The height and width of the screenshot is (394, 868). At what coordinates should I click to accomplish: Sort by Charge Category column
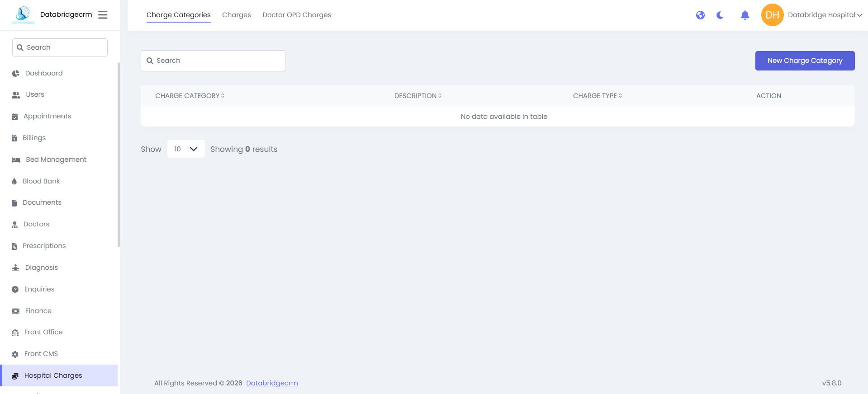pos(190,96)
